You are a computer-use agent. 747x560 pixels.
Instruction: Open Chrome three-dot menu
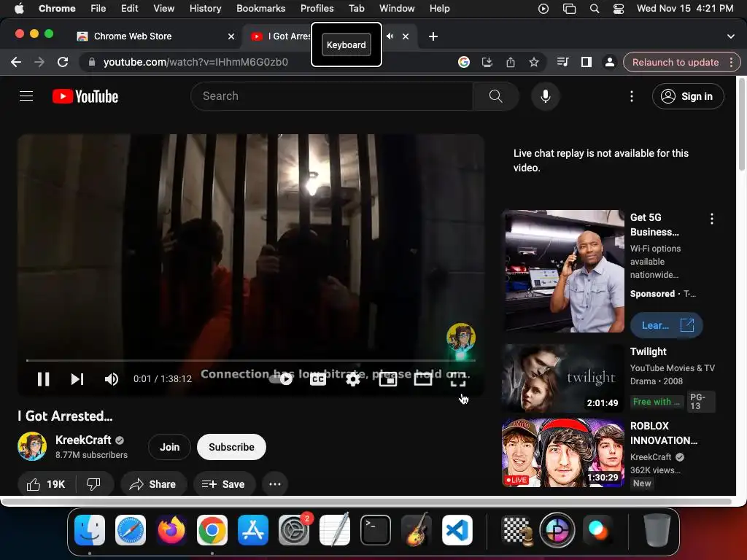tap(731, 63)
